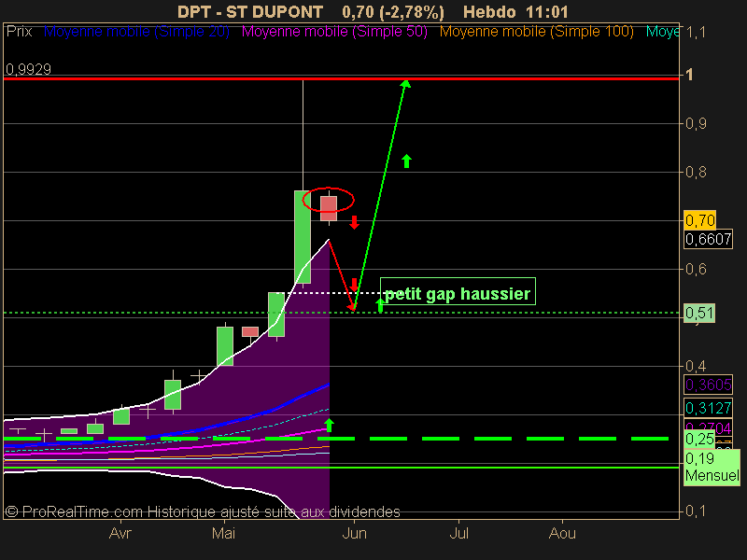Image resolution: width=747 pixels, height=560 pixels.
Task: Click the 0,51 support price tag
Action: point(698,313)
